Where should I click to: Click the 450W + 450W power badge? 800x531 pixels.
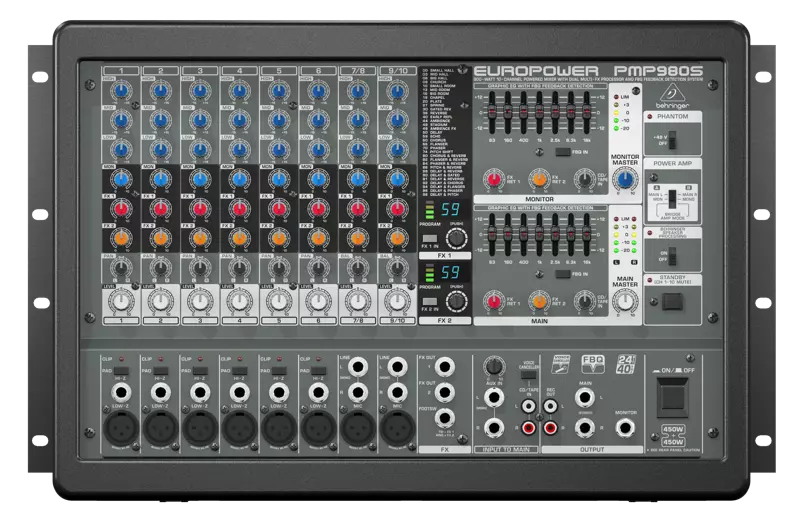coord(672,435)
